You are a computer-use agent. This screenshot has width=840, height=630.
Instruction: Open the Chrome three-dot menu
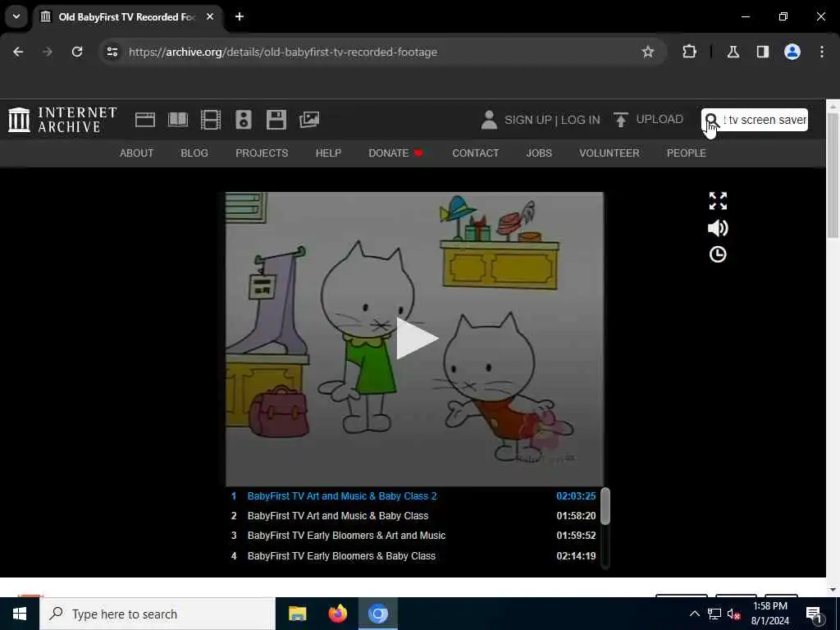(x=822, y=52)
